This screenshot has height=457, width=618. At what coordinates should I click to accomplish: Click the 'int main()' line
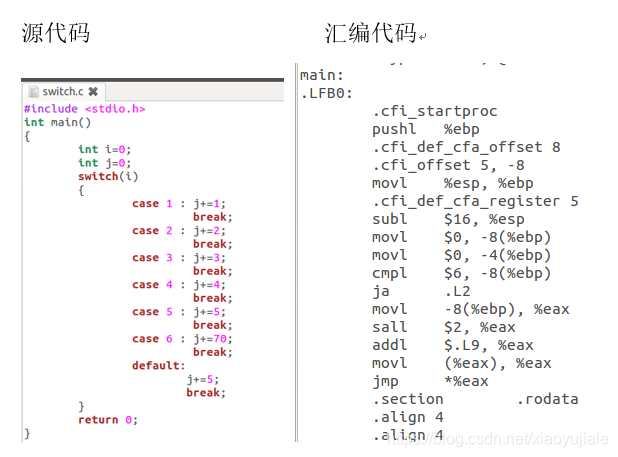point(58,123)
